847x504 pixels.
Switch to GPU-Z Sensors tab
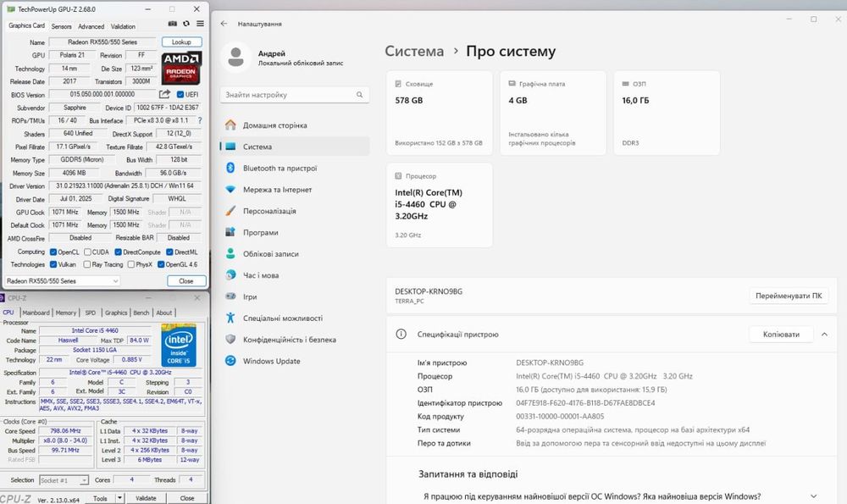click(61, 26)
